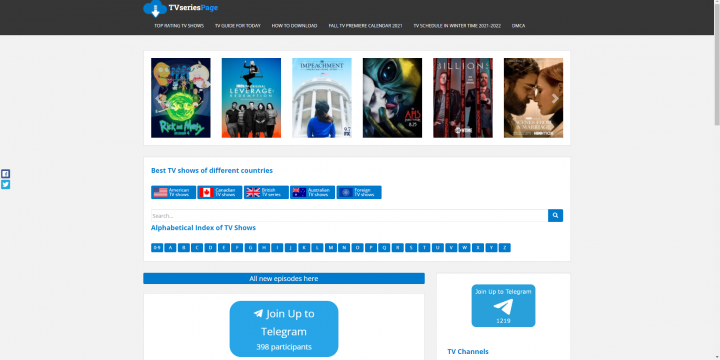
Task: Select letter H in alphabetical index
Action: pos(264,248)
